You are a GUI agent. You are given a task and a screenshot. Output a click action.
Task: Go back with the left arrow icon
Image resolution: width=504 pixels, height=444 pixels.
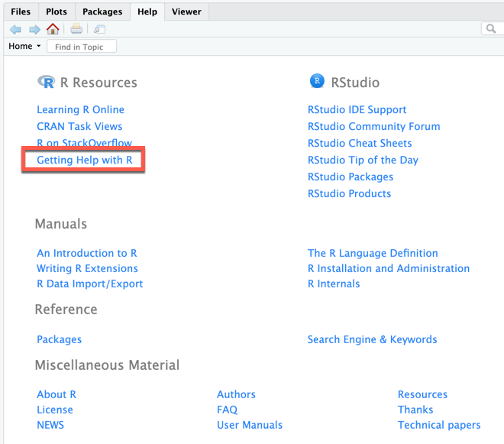click(x=15, y=30)
